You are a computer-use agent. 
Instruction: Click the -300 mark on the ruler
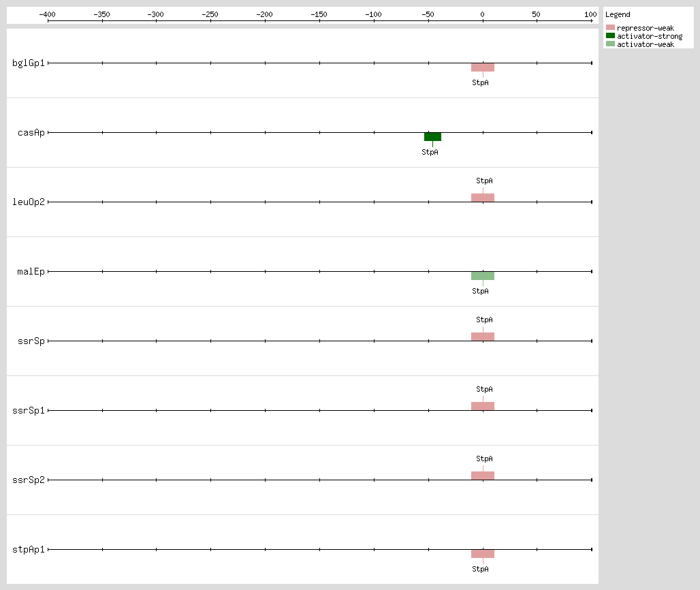[156, 14]
